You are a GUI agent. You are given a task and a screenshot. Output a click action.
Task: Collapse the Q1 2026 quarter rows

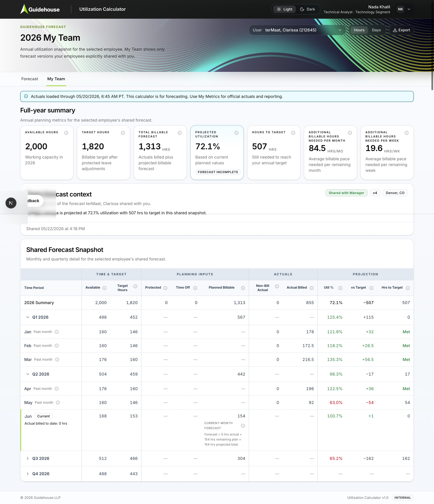tap(27, 317)
